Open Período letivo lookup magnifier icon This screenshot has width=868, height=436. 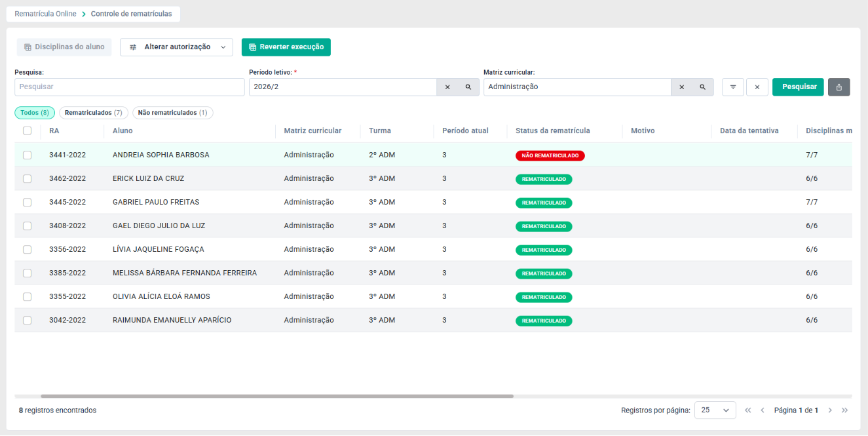click(x=468, y=87)
